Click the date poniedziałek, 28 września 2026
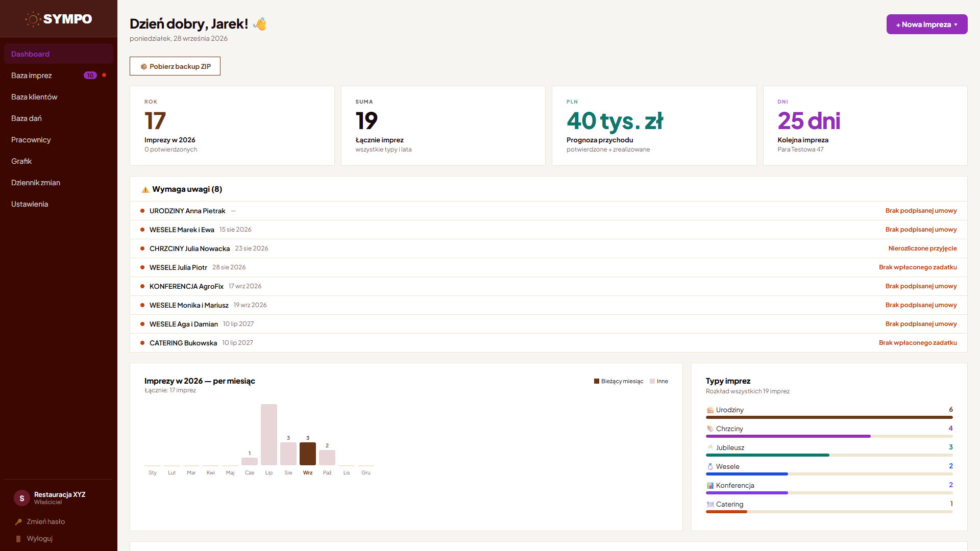 pos(179,39)
